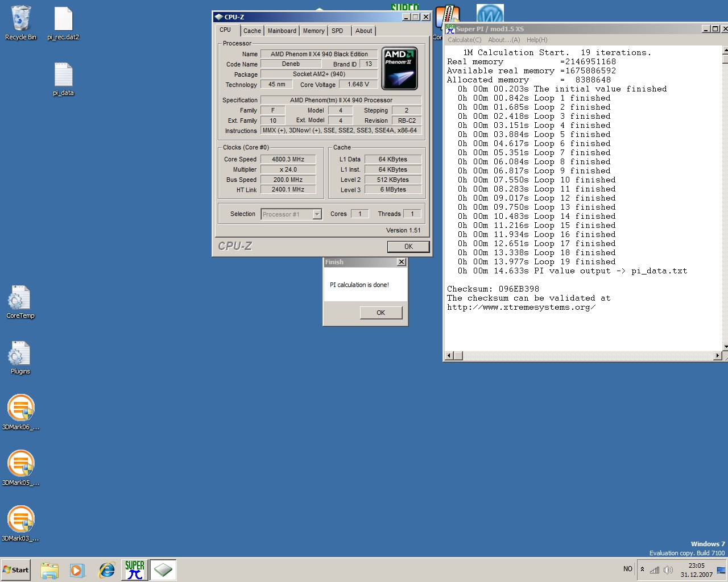
Task: Click the Multiplier x 24.0 field
Action: coord(288,170)
